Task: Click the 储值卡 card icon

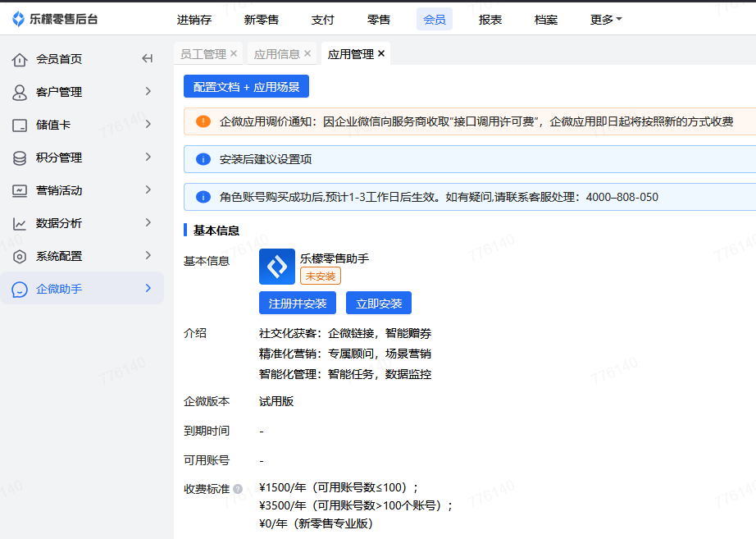Action: (x=20, y=126)
